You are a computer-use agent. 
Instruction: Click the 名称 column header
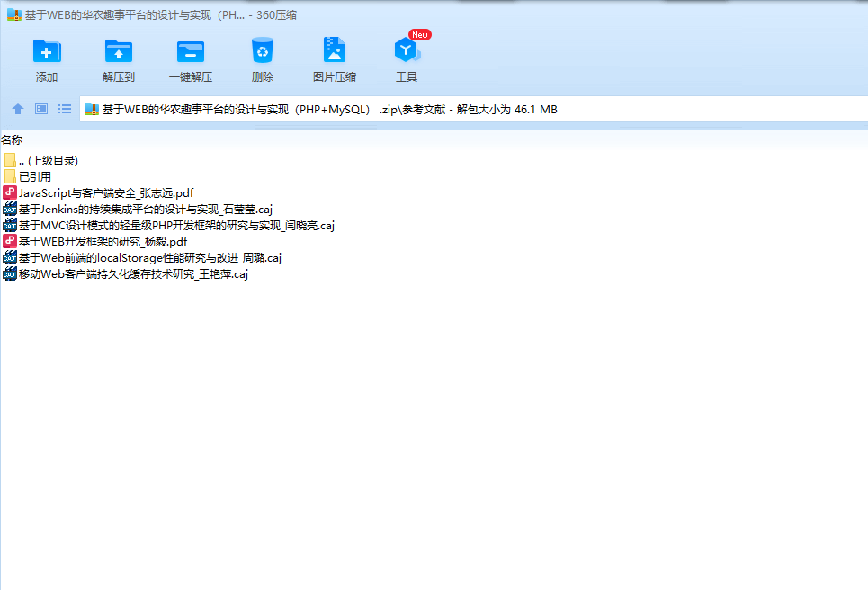point(12,140)
